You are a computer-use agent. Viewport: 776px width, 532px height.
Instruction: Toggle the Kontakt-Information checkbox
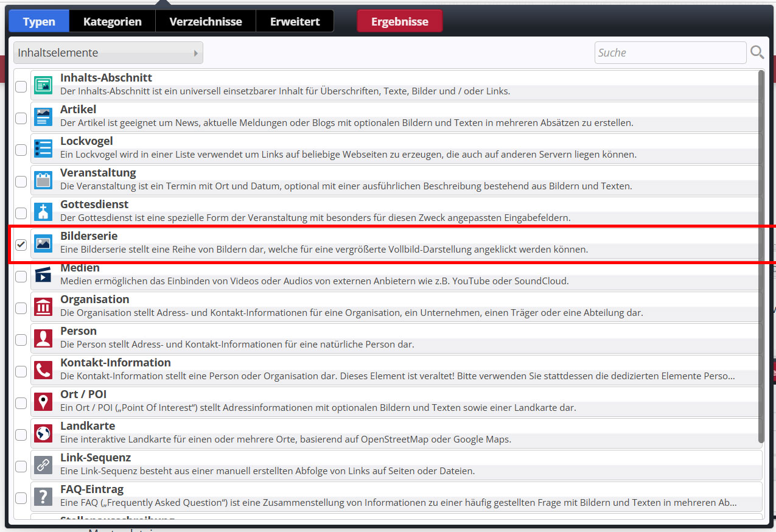21,371
